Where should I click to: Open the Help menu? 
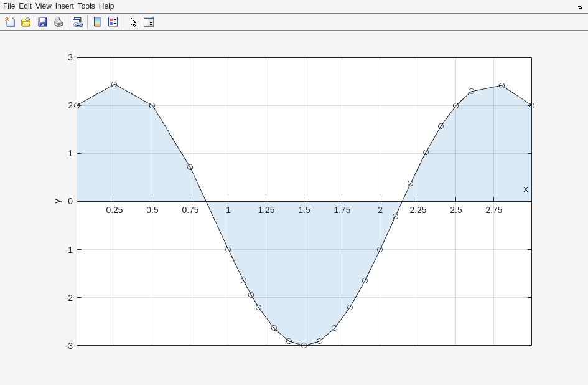tap(106, 6)
